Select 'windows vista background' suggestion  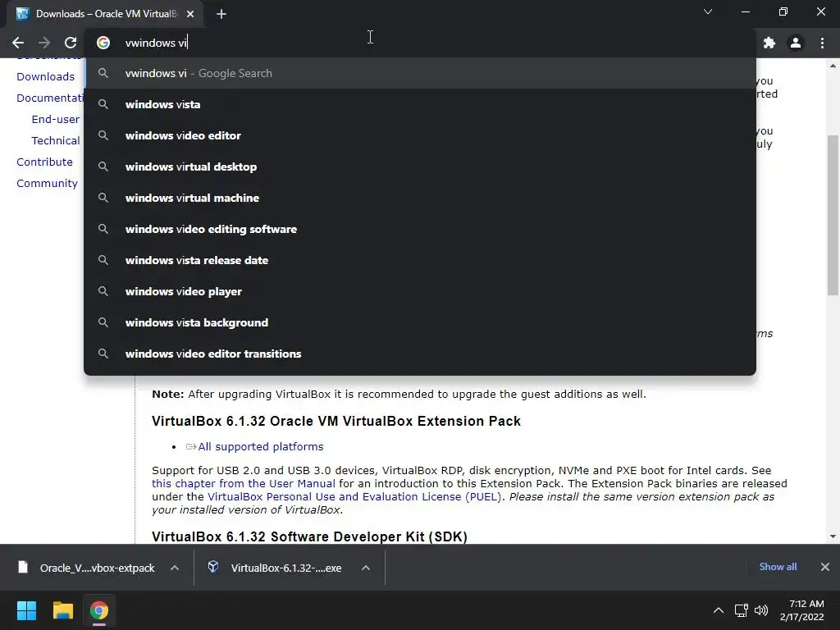pyautogui.click(x=419, y=322)
